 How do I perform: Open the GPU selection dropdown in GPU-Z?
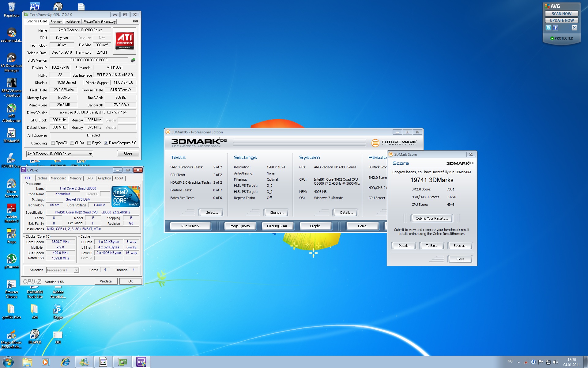[59, 154]
